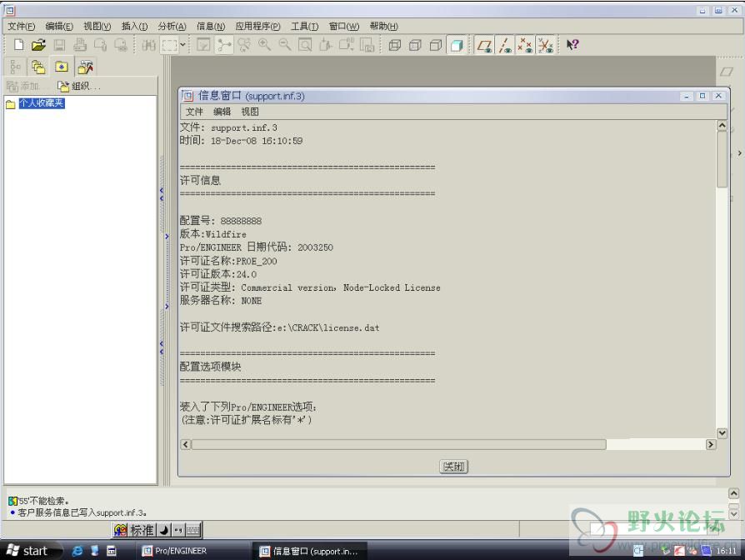Open the 编辑(E) main menu

tap(59, 27)
